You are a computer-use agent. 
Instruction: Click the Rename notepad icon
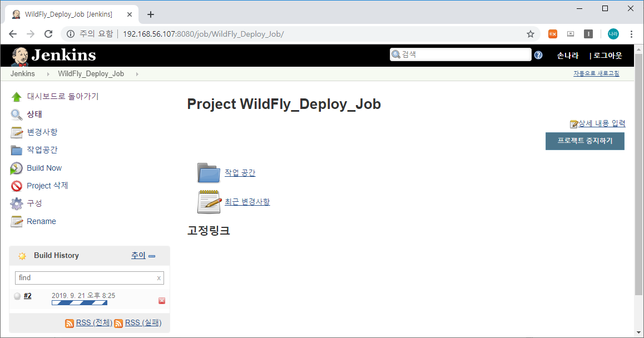(x=17, y=221)
